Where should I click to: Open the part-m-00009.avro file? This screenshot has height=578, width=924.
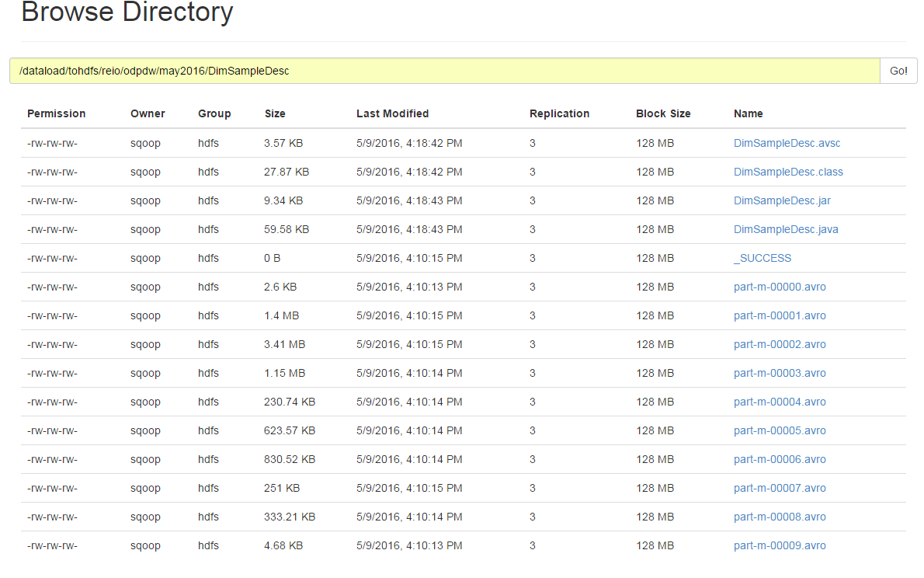tap(780, 545)
